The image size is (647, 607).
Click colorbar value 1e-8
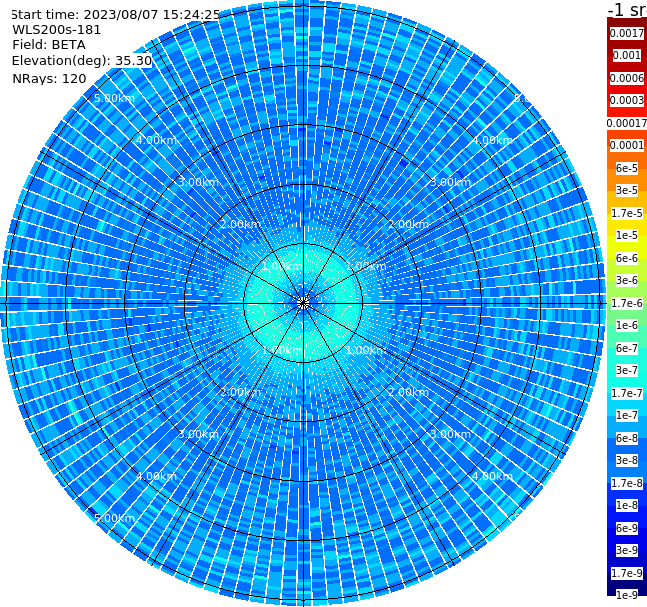(627, 505)
